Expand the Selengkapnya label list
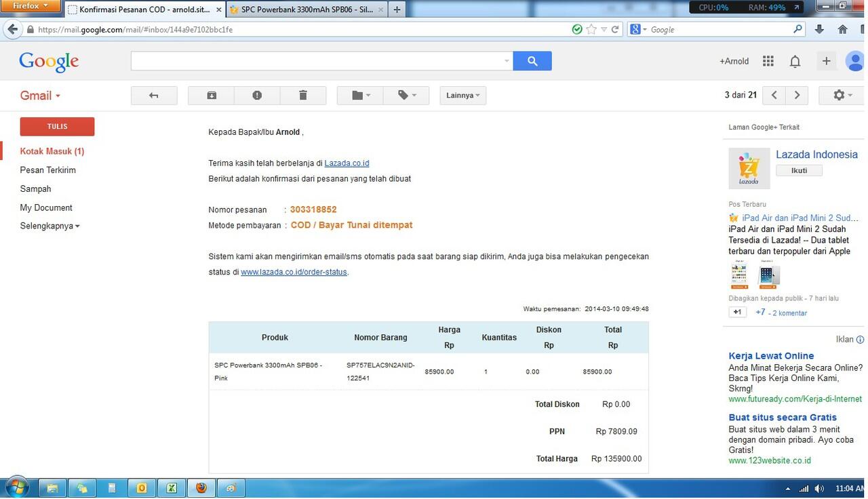 [50, 226]
